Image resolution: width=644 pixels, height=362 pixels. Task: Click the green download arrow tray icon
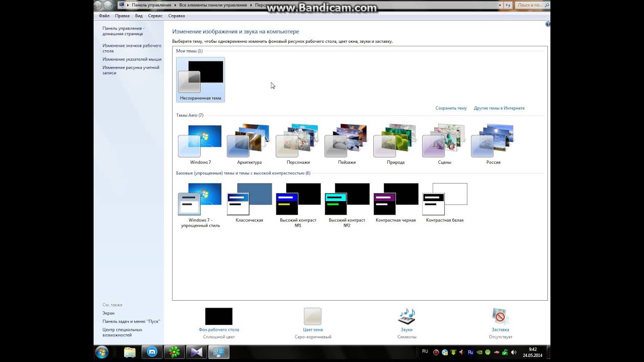tap(453, 352)
